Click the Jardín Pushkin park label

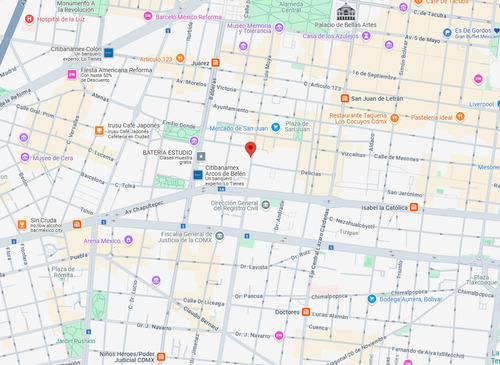[x=76, y=341]
